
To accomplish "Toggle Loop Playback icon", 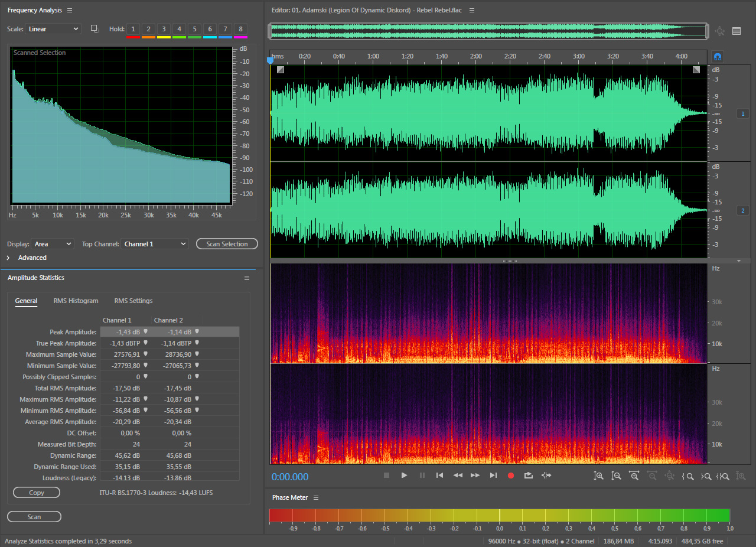I will click(x=529, y=476).
